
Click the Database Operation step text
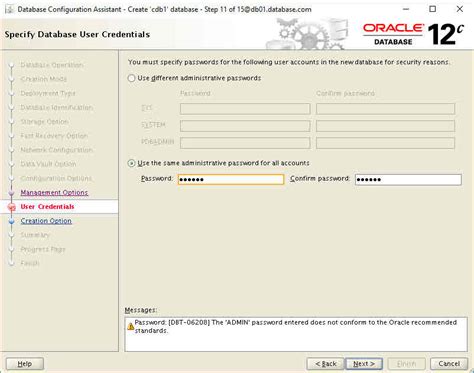click(52, 65)
